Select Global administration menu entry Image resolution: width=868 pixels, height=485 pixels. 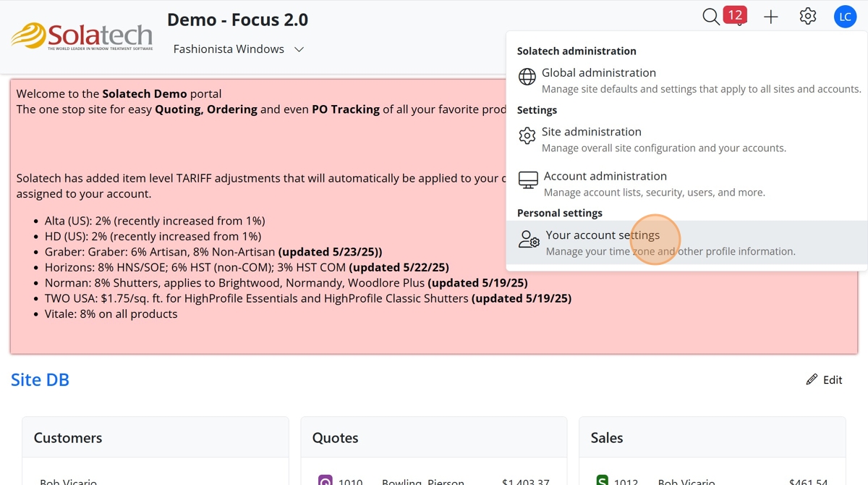pyautogui.click(x=686, y=80)
